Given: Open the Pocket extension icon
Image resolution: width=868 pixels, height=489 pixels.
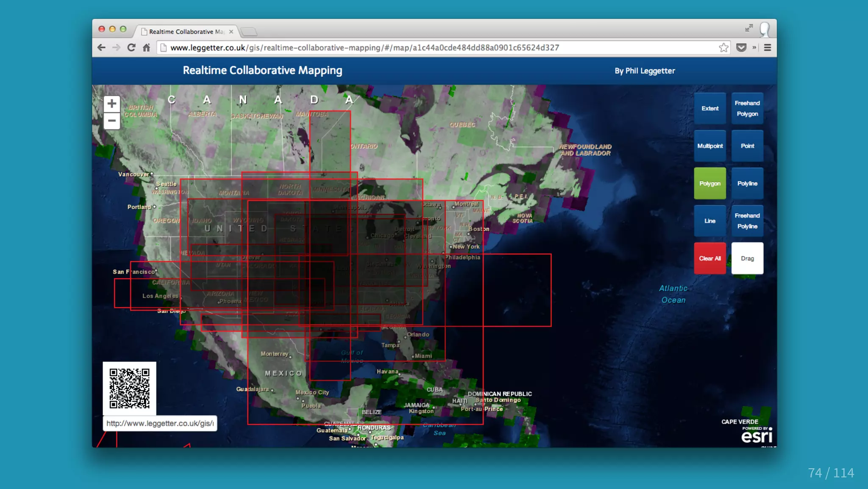Looking at the screenshot, I should click(x=741, y=48).
